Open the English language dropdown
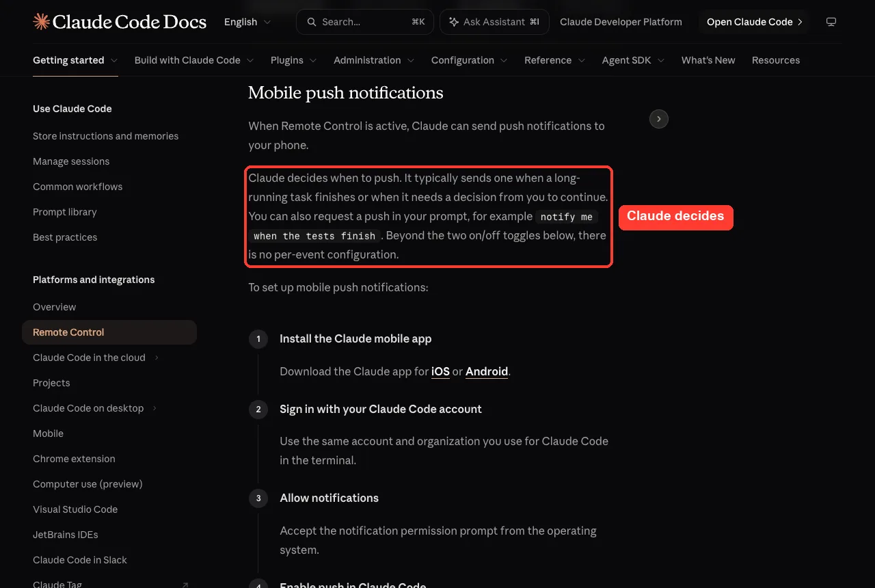 pos(247,22)
